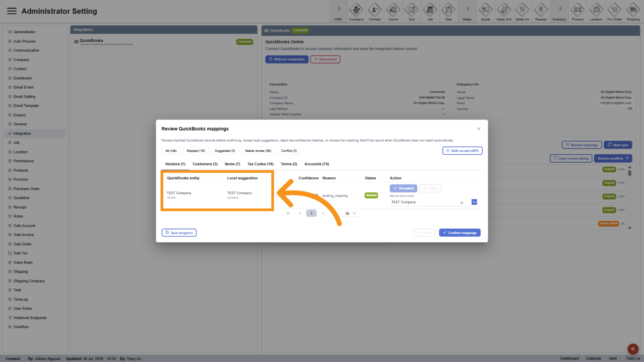Click Refresh connection button
The height and width of the screenshot is (362, 644).
click(287, 59)
